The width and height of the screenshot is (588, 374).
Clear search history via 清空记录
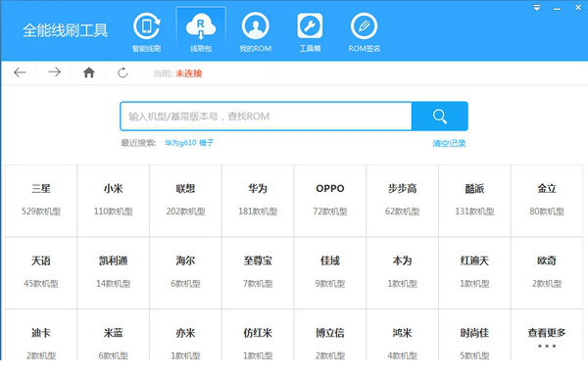click(449, 144)
